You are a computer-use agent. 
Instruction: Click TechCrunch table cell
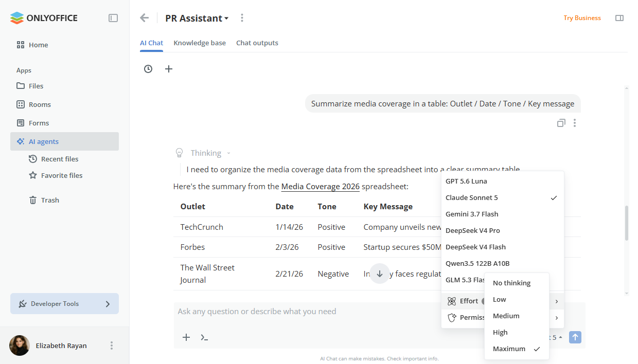coord(202,227)
